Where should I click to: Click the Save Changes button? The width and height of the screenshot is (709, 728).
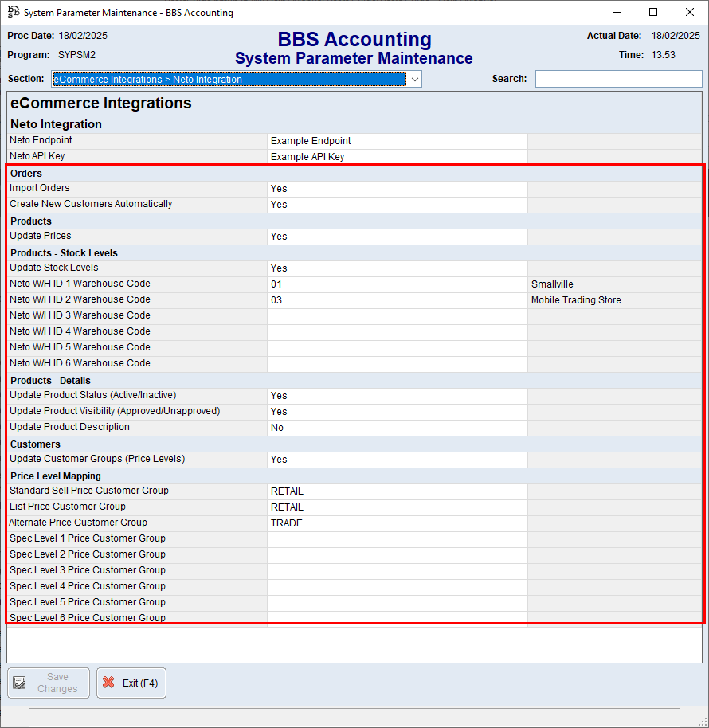(48, 683)
